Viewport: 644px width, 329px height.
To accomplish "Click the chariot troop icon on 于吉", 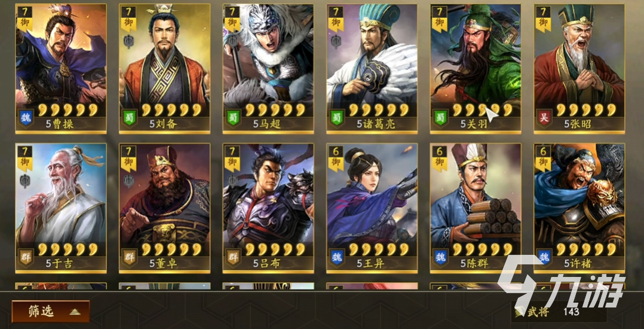I will click(x=26, y=180).
